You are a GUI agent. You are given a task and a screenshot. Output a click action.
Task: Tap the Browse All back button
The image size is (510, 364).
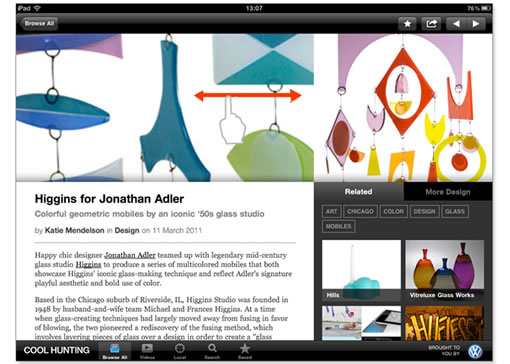click(x=39, y=24)
